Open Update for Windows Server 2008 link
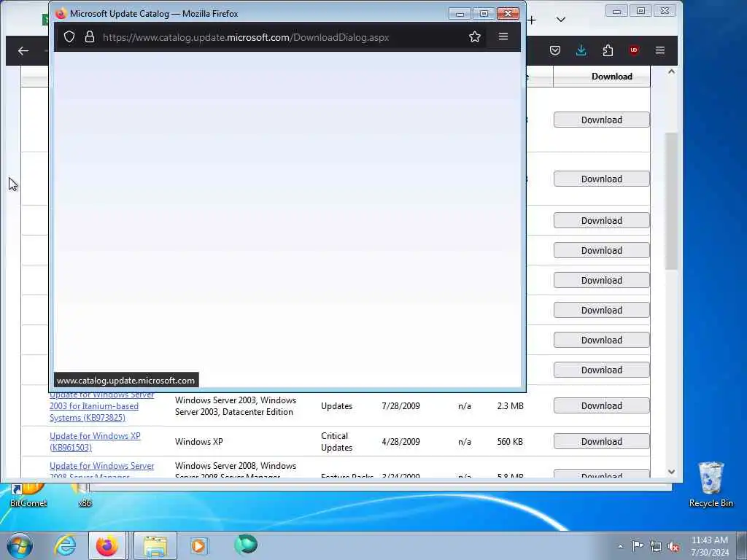The image size is (747, 560). pos(102,470)
